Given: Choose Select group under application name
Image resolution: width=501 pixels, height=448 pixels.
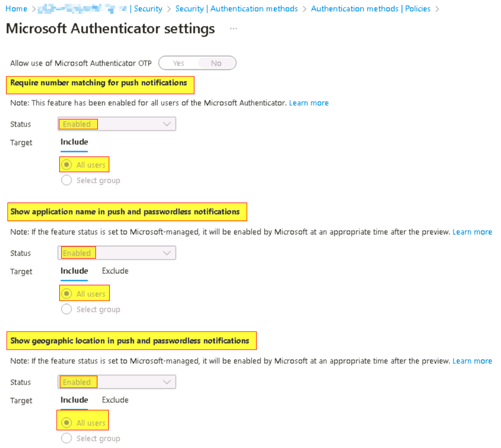Looking at the screenshot, I should pyautogui.click(x=67, y=309).
